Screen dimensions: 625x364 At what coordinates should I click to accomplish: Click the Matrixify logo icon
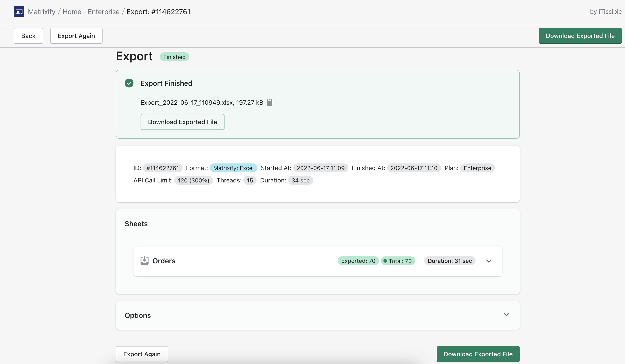[x=19, y=11]
